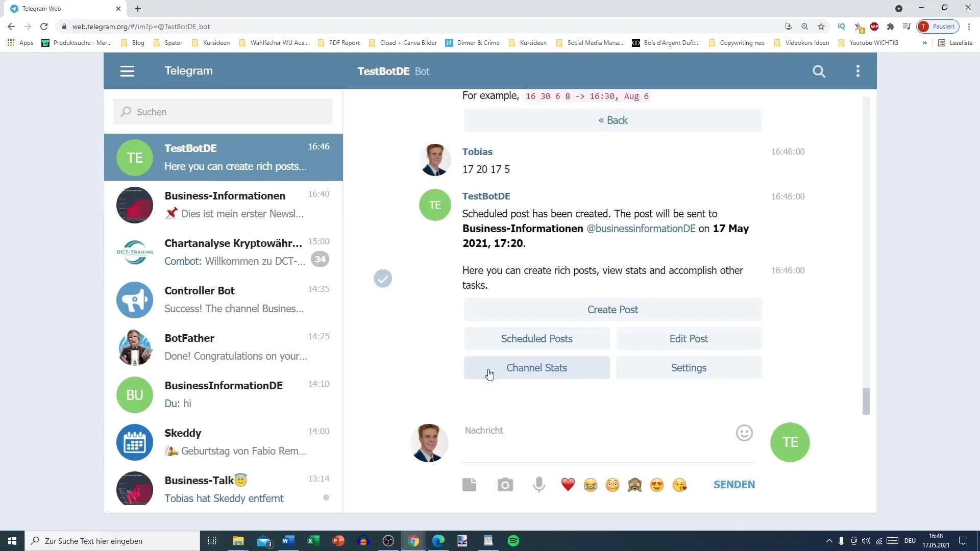Click the attachment file icon
This screenshot has height=551, width=980.
(x=469, y=484)
